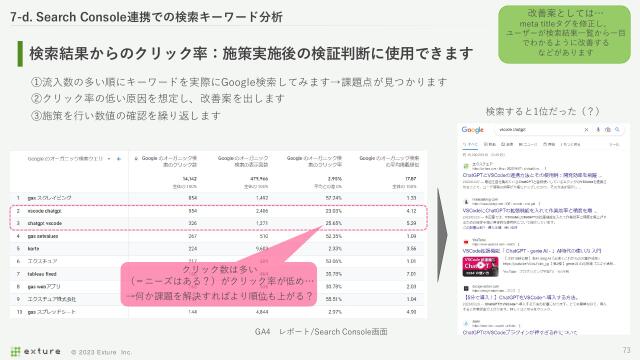
Task: Click the 平均掲載順位 column header
Action: (x=389, y=161)
